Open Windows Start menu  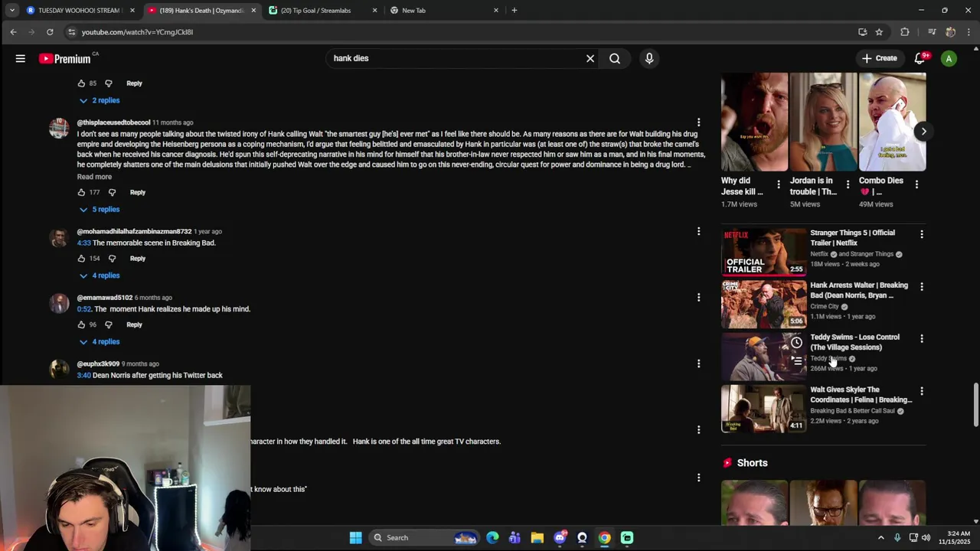[x=355, y=537]
